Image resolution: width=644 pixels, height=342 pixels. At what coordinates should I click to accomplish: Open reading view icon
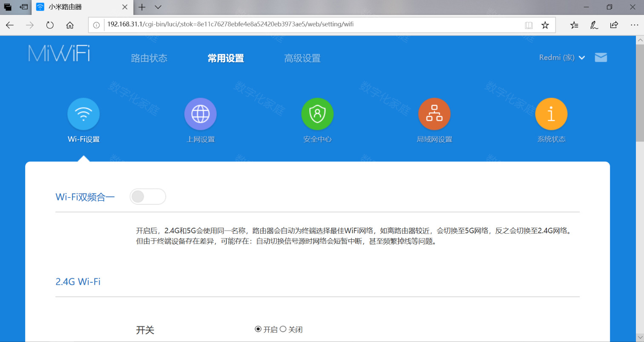(x=529, y=25)
